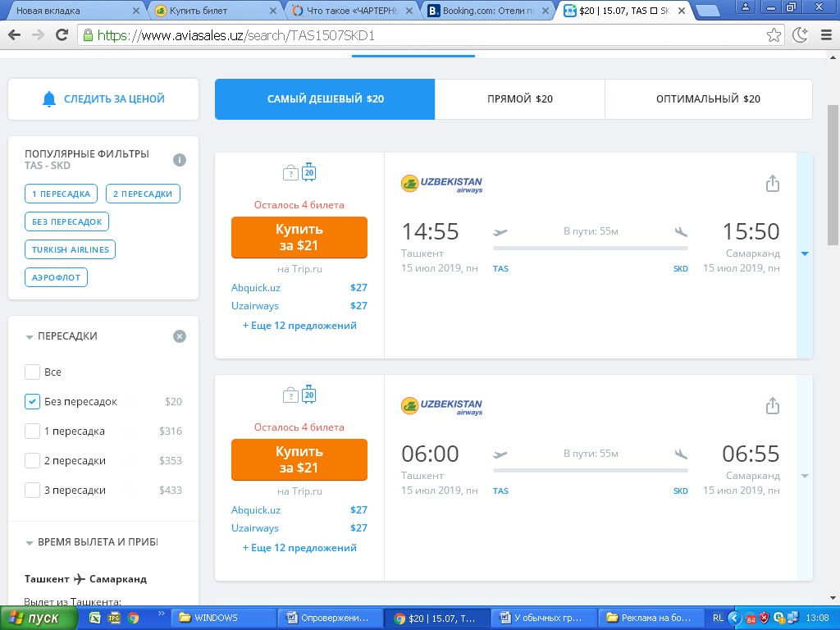Collapse the Пересадки filter section
The height and width of the screenshot is (630, 840).
coord(30,337)
